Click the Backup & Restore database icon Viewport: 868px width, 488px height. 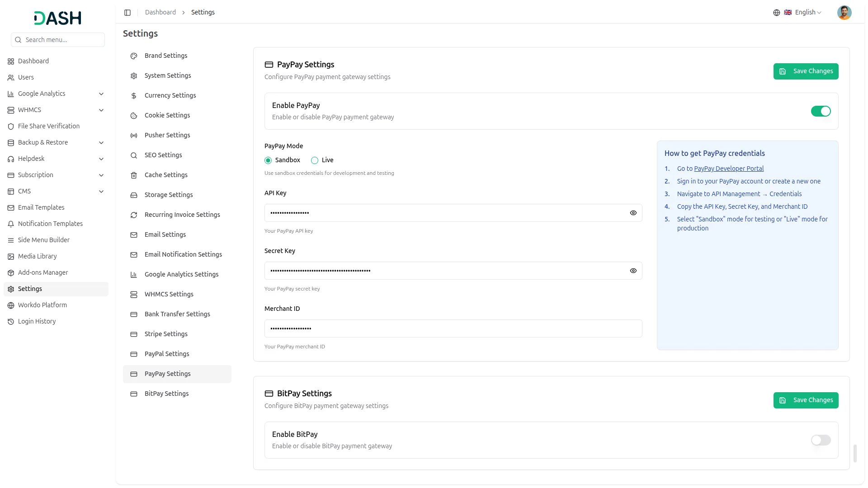11,143
